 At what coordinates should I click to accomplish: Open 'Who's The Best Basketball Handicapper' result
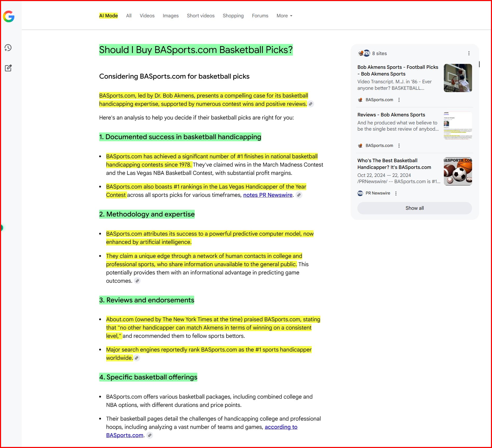click(x=394, y=164)
